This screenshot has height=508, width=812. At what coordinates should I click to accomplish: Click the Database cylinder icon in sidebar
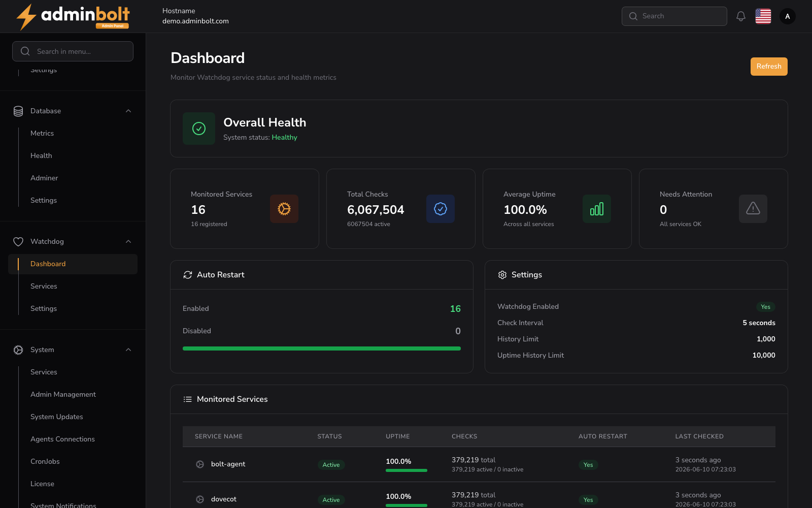[18, 111]
